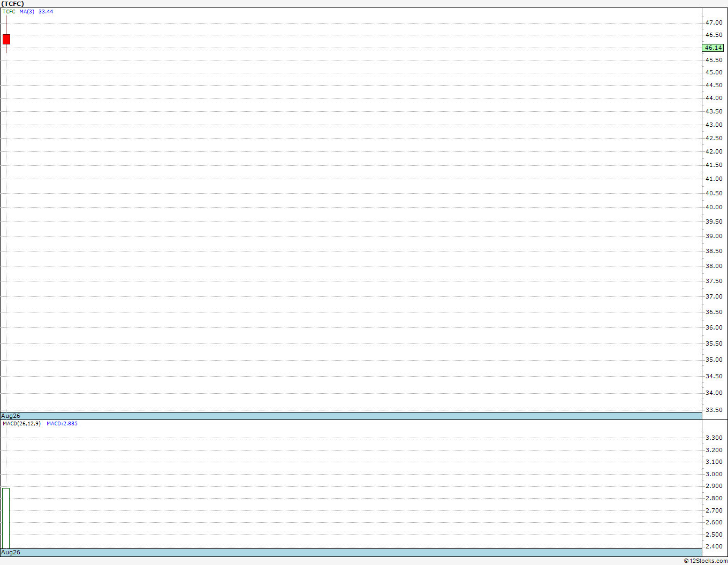Click the 33.50 price axis label
Screen dimensions: 728x565
tap(714, 410)
